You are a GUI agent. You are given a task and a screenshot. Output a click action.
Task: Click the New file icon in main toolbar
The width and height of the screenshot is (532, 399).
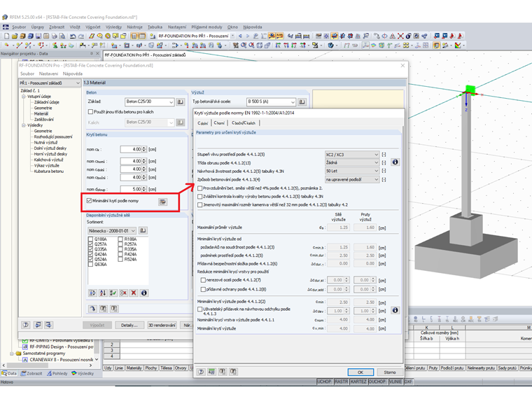7,36
